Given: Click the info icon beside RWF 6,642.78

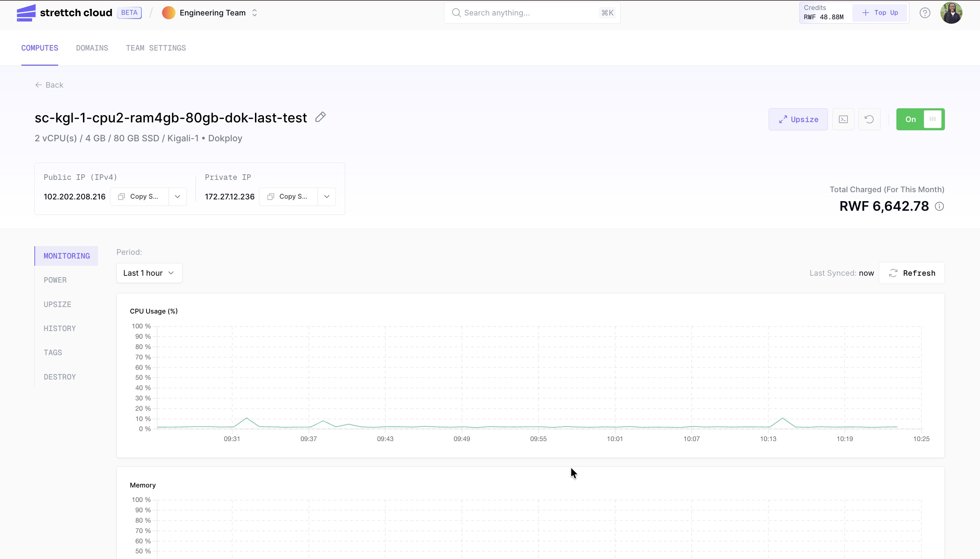Looking at the screenshot, I should pyautogui.click(x=939, y=207).
